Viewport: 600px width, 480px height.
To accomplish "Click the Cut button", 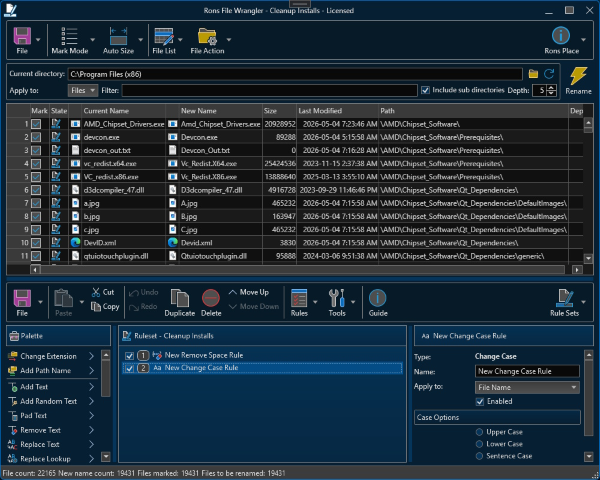I will (103, 292).
